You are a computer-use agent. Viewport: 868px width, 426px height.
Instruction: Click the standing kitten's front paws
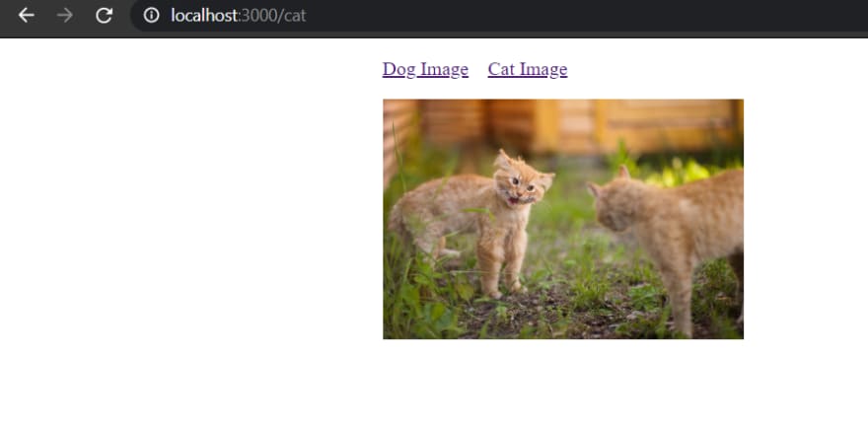[503, 291]
